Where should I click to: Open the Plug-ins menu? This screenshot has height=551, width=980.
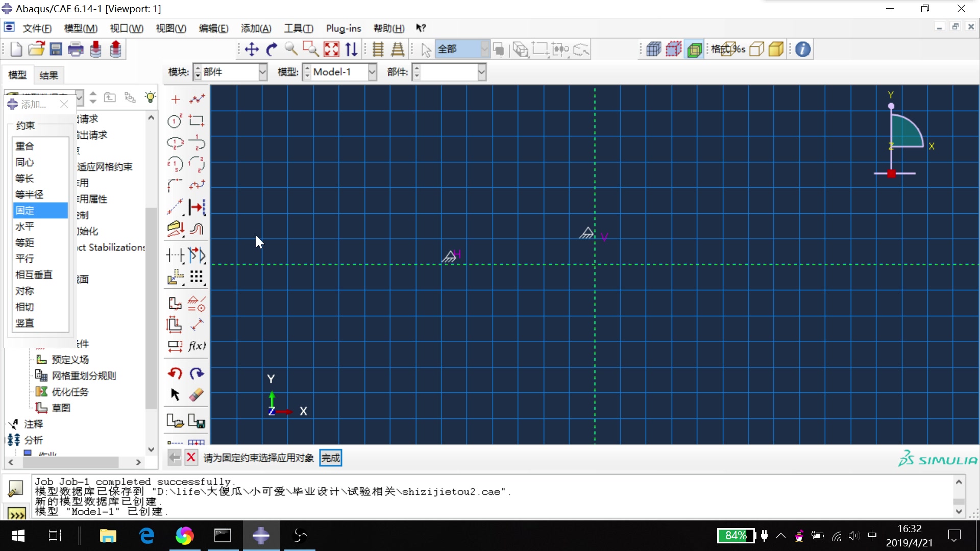(344, 29)
